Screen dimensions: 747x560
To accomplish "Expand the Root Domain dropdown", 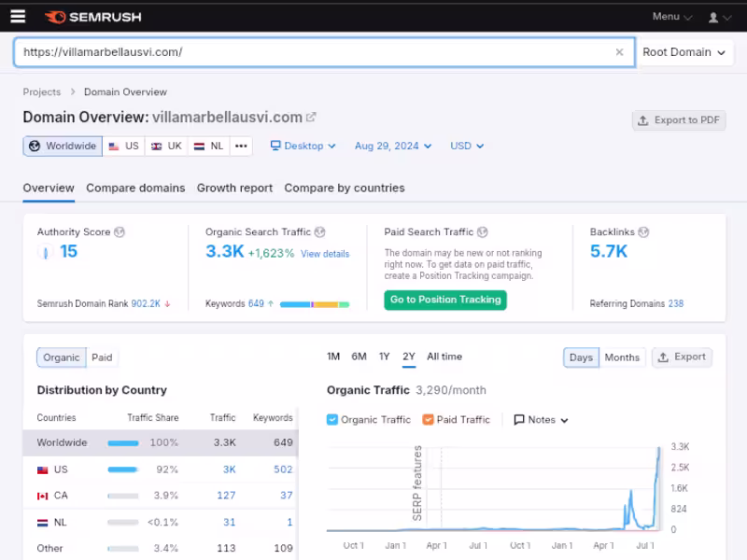I will click(x=684, y=52).
